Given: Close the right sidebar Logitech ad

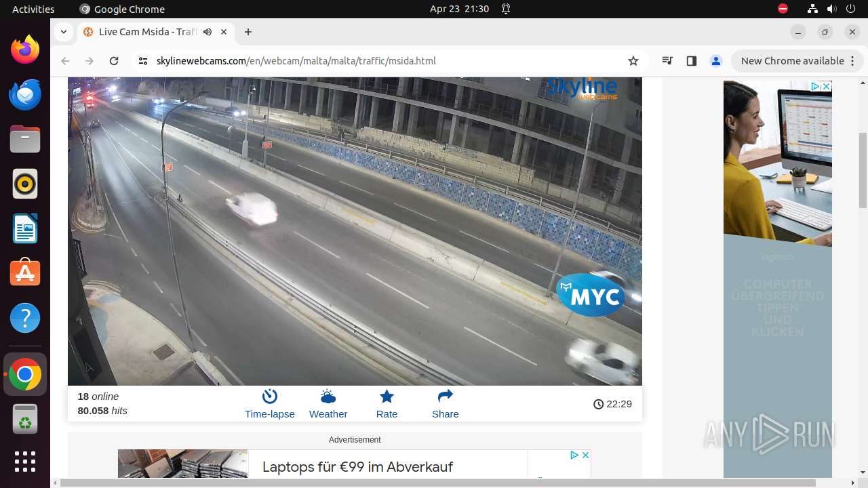Looking at the screenshot, I should coord(827,86).
